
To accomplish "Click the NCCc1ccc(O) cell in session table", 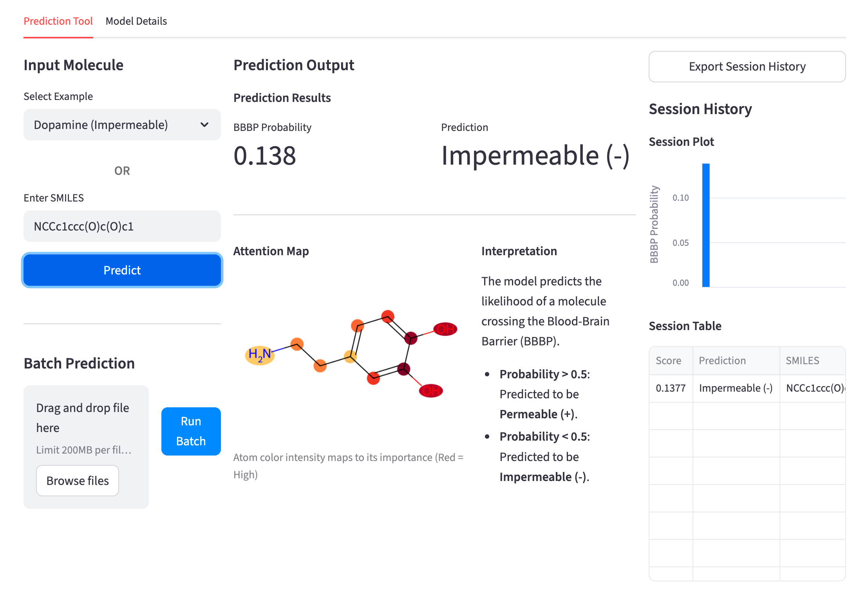I will pos(813,388).
